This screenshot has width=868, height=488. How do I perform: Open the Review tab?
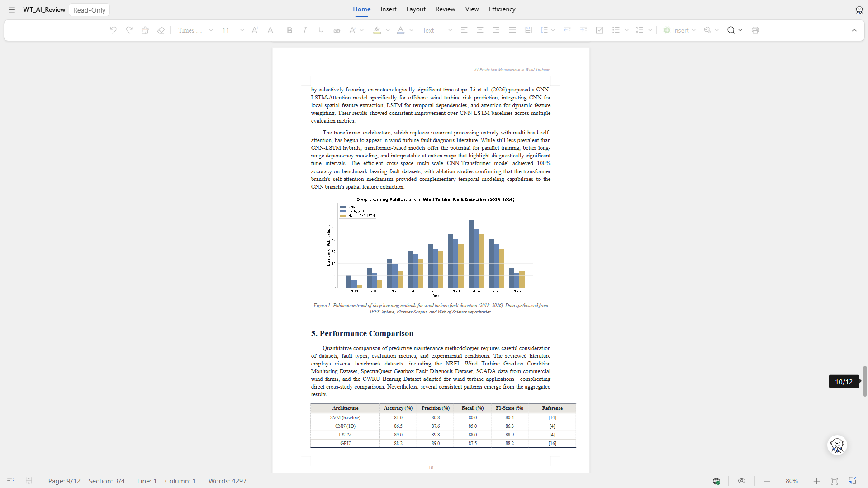[x=445, y=9]
